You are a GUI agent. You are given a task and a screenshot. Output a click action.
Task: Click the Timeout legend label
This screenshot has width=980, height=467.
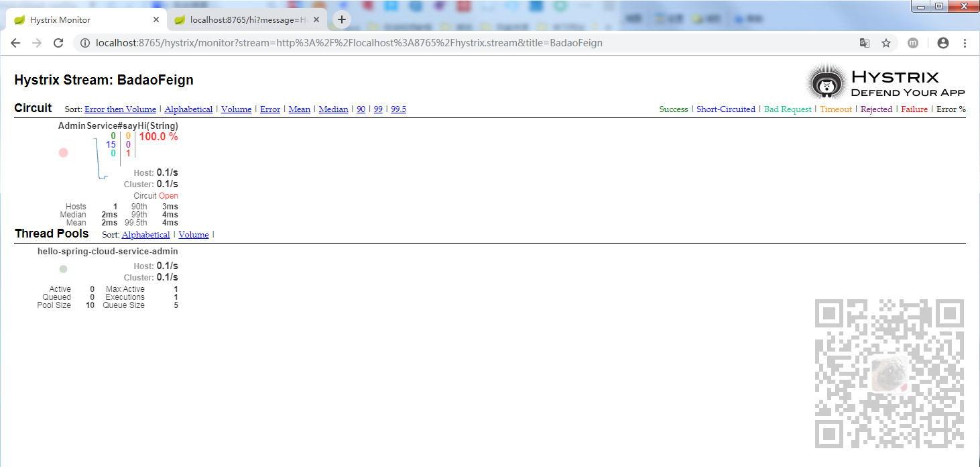point(836,109)
